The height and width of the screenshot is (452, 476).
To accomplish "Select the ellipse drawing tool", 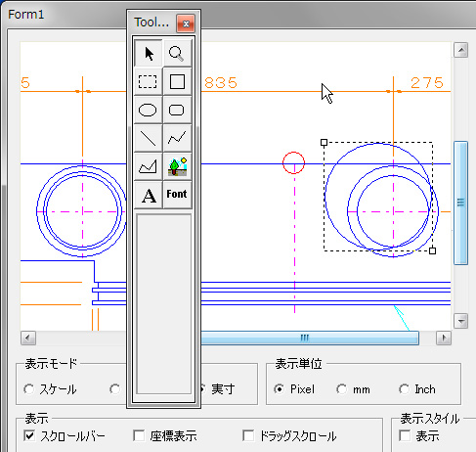I will tap(149, 110).
